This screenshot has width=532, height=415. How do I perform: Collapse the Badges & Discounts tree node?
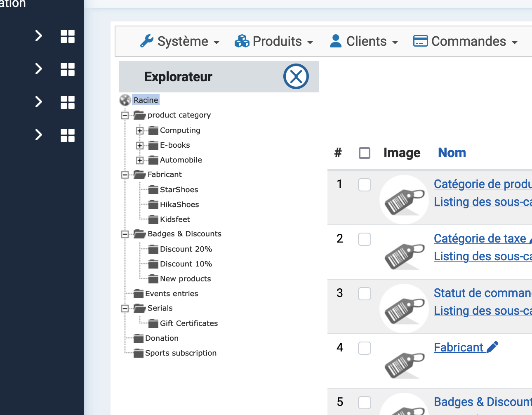click(125, 234)
